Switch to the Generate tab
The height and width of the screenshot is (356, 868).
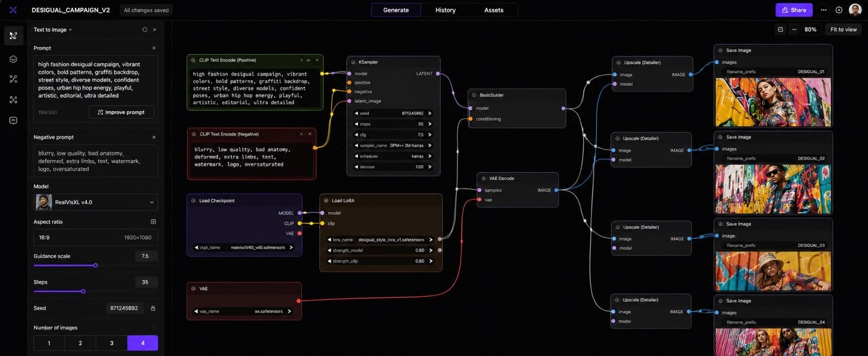point(396,10)
